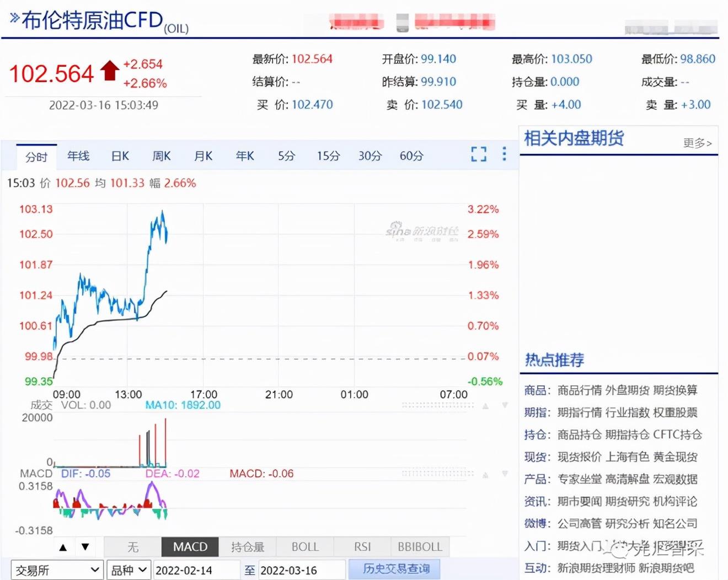Select the 60分 interval tab
Screen dimensions: 728x580
pyautogui.click(x=411, y=156)
